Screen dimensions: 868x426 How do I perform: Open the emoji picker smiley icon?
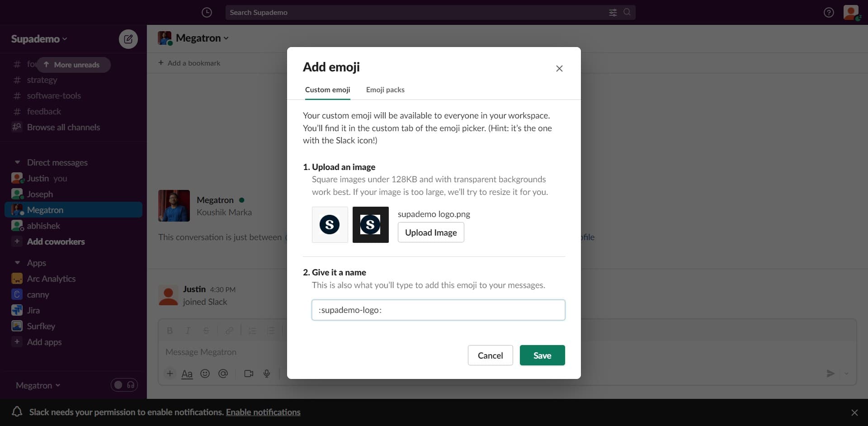205,374
